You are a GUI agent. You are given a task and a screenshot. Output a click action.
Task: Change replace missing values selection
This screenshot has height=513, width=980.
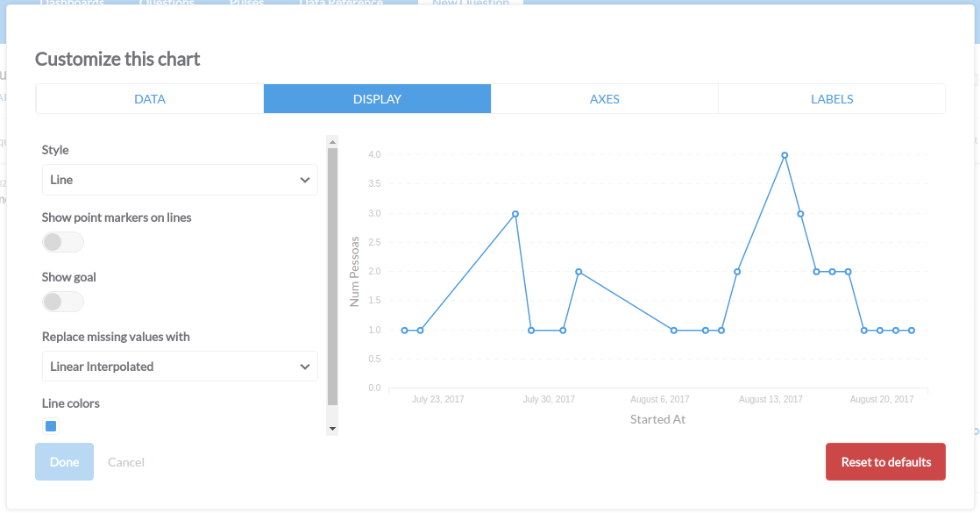(x=180, y=366)
